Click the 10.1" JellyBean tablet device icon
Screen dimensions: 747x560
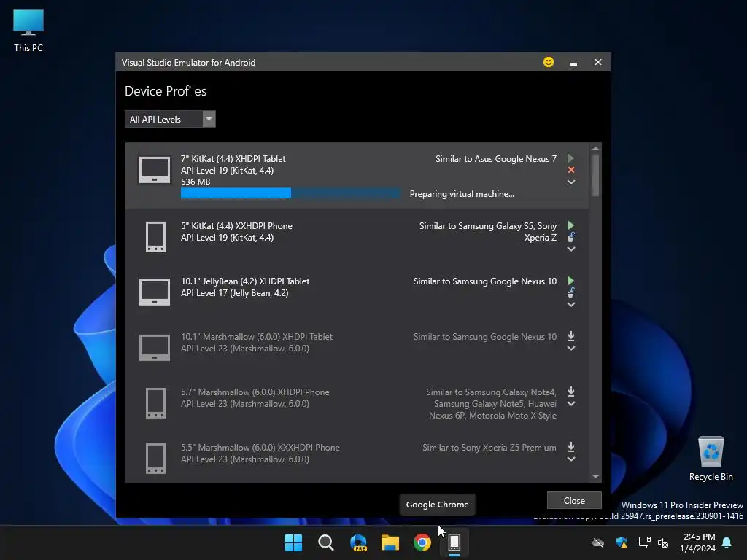(x=155, y=292)
